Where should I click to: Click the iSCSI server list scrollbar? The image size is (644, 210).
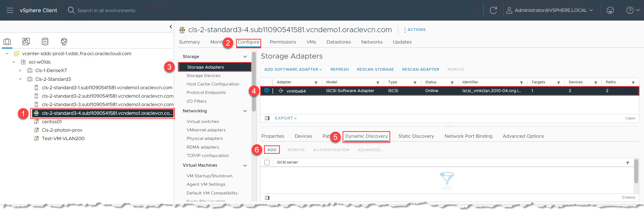click(x=636, y=171)
